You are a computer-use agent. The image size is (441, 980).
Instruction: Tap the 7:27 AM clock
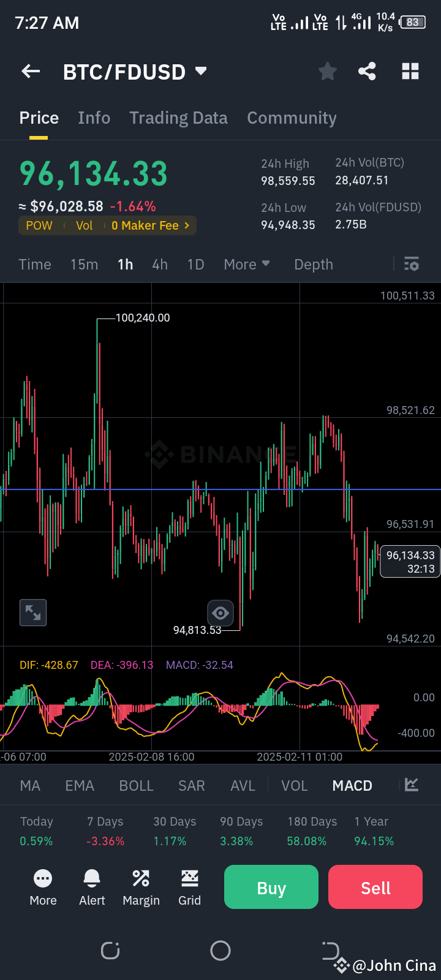pos(47,23)
